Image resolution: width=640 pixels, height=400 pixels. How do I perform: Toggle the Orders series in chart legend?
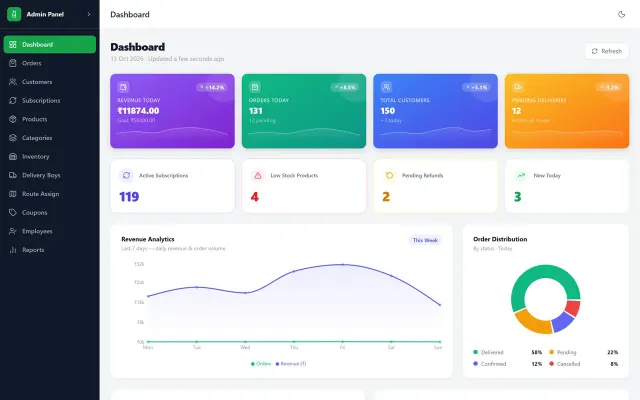tap(261, 364)
